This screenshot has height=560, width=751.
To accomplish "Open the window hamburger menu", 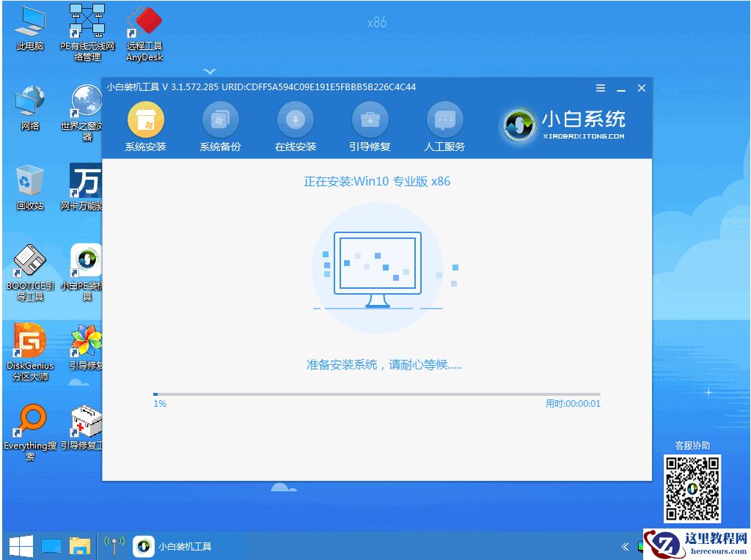I will click(x=600, y=88).
